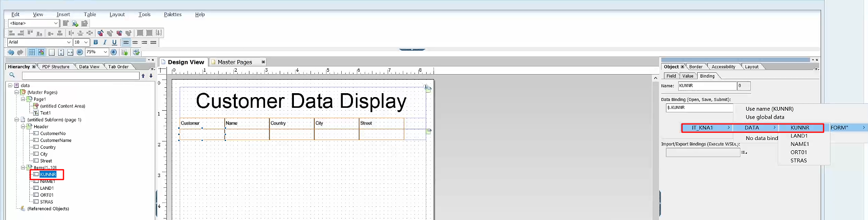Toggle Underline text style

pyautogui.click(x=114, y=42)
